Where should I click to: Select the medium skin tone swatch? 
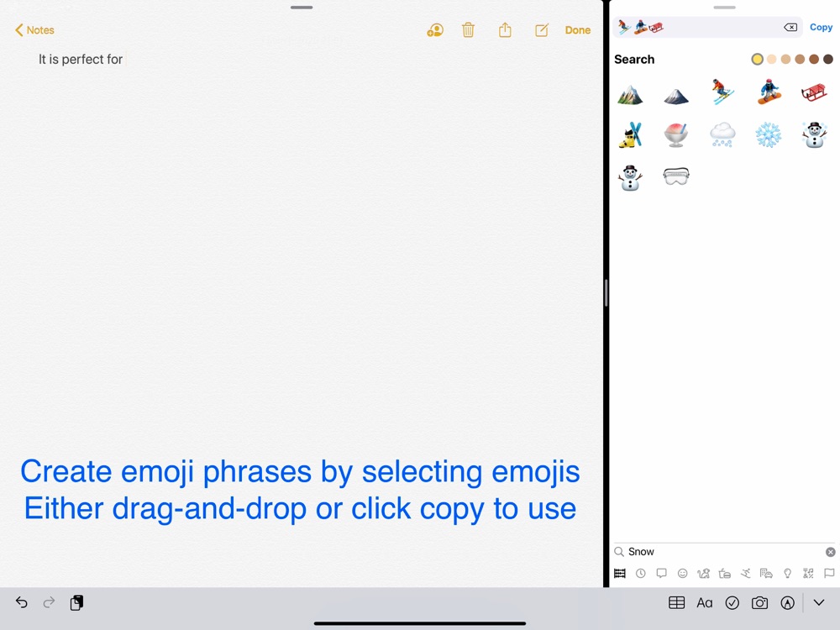pyautogui.click(x=800, y=59)
